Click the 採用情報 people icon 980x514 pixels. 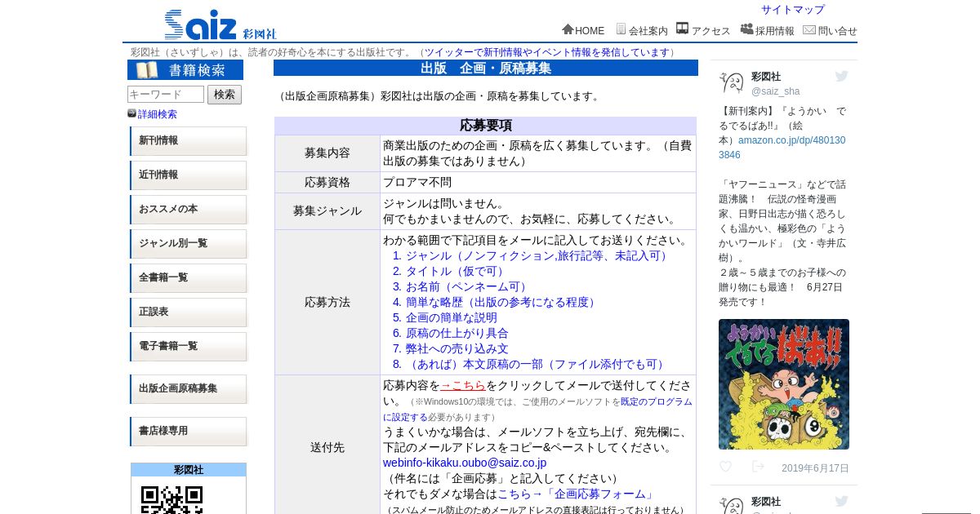point(746,29)
